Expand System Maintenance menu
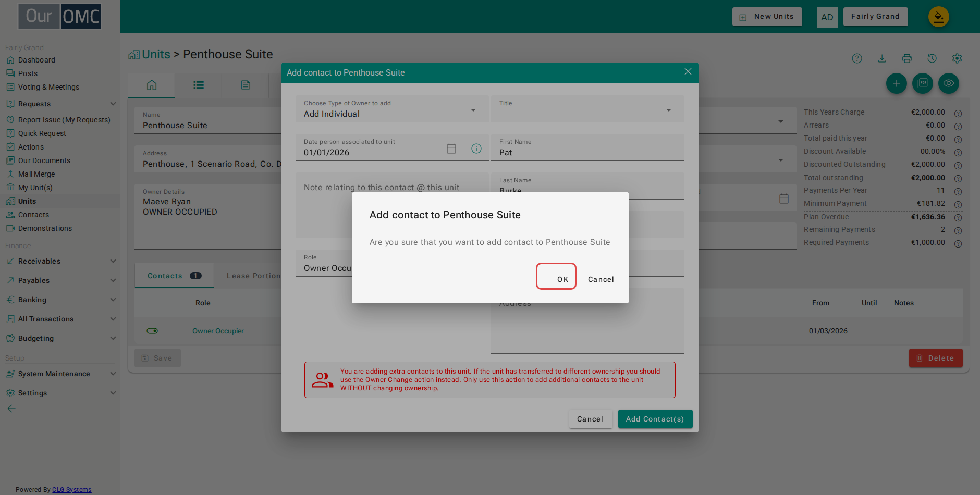Viewport: 980px width, 495px height. tap(60, 374)
